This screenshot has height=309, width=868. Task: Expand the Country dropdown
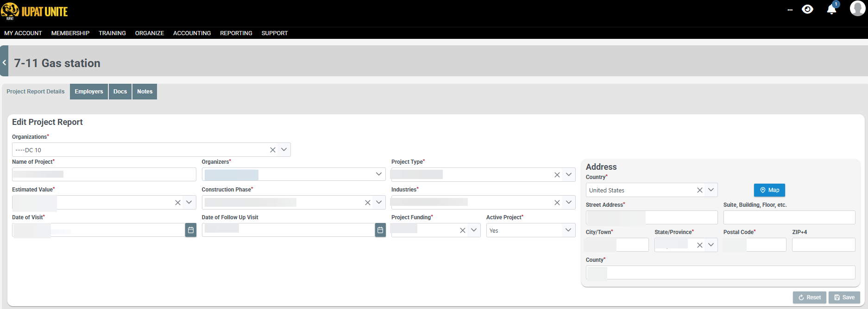711,190
